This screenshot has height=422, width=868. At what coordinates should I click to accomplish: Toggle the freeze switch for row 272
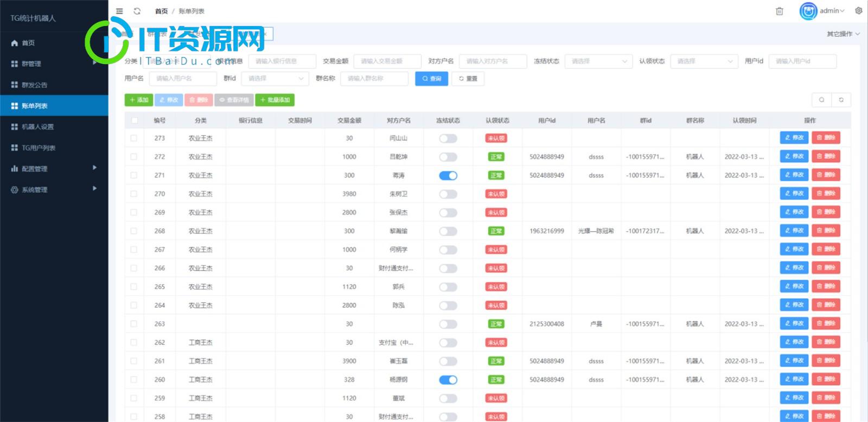point(448,157)
